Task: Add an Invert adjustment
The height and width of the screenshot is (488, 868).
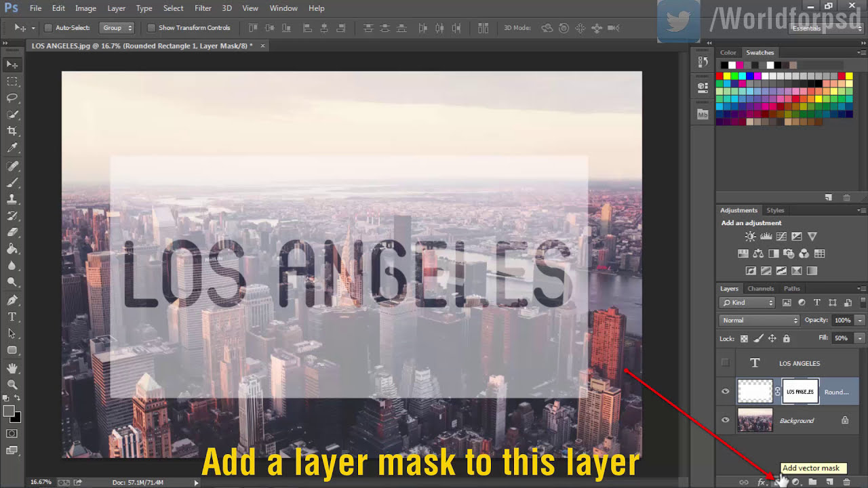Action: (x=751, y=270)
